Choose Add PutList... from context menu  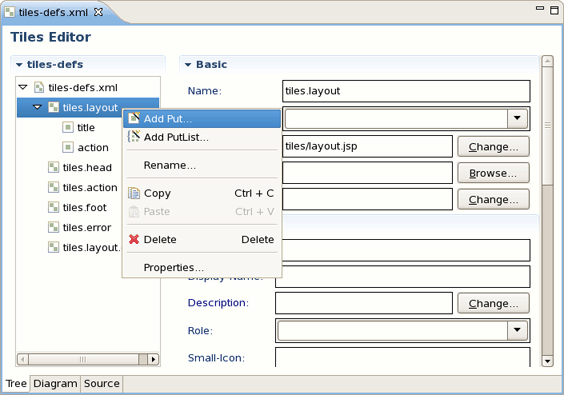tap(202, 137)
